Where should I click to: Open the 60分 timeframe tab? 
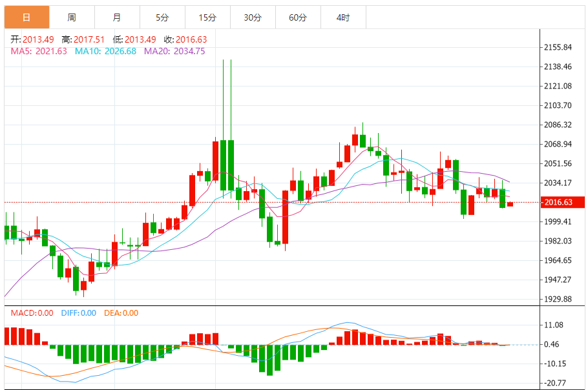click(298, 17)
